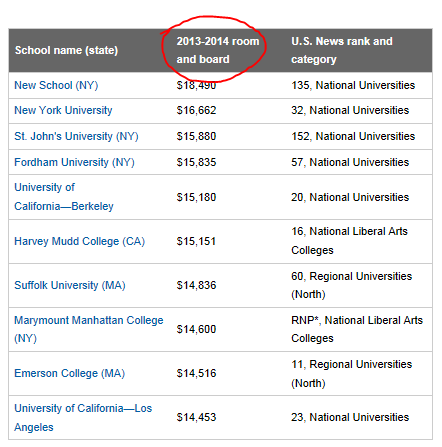This screenshot has height=447, width=442.
Task: Open St. John's University (NY) link
Action: [76, 136]
